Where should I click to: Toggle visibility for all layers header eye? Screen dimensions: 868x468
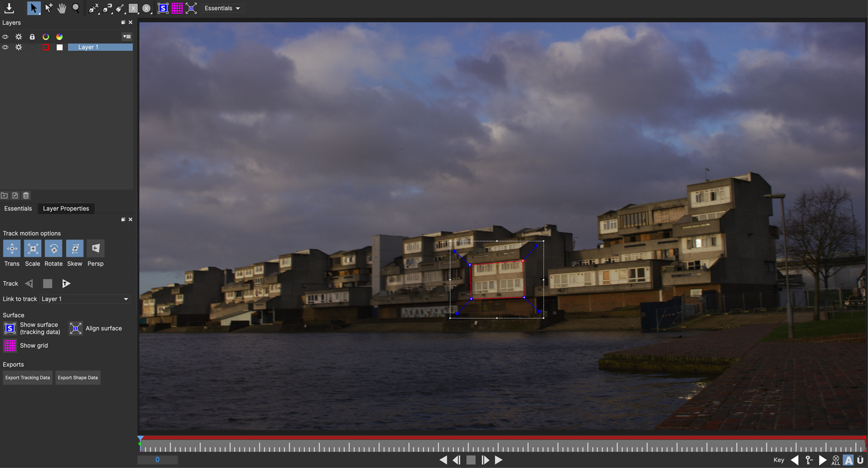click(x=5, y=37)
